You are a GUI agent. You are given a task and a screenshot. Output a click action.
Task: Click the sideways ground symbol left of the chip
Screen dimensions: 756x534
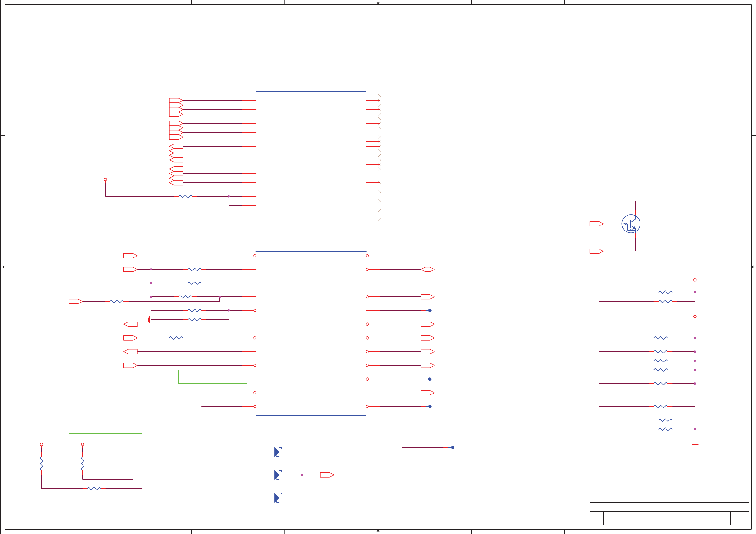149,319
